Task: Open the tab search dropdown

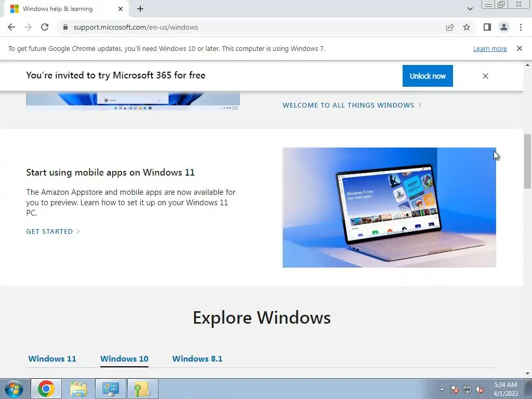Action: tap(470, 9)
